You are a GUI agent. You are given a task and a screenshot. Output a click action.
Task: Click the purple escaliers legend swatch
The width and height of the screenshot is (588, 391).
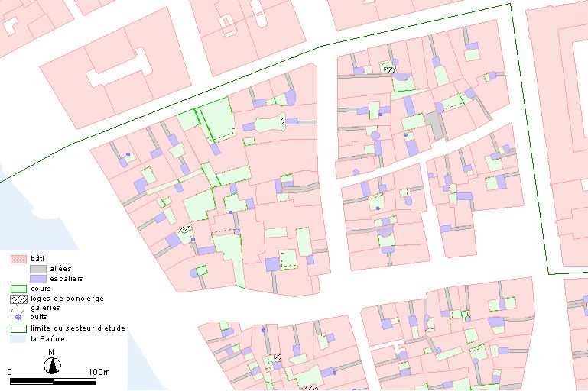tap(38, 279)
